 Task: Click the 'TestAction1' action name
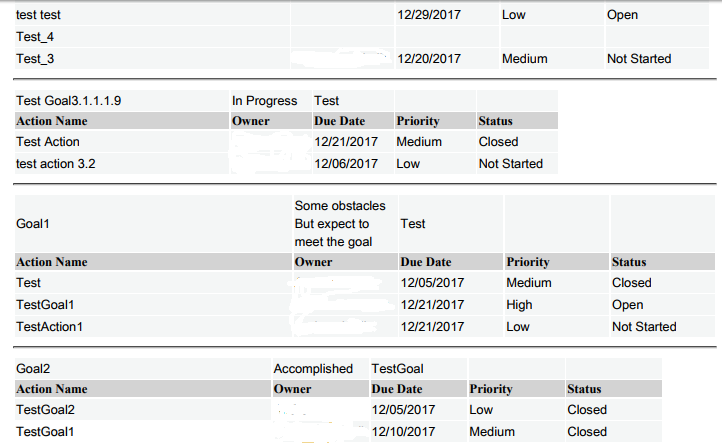click(x=50, y=327)
